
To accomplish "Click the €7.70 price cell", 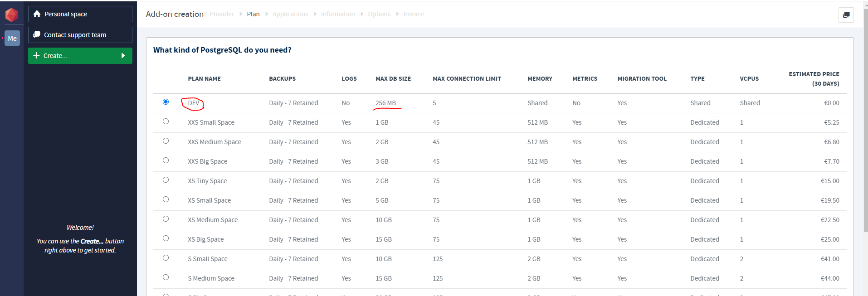I will [x=831, y=161].
